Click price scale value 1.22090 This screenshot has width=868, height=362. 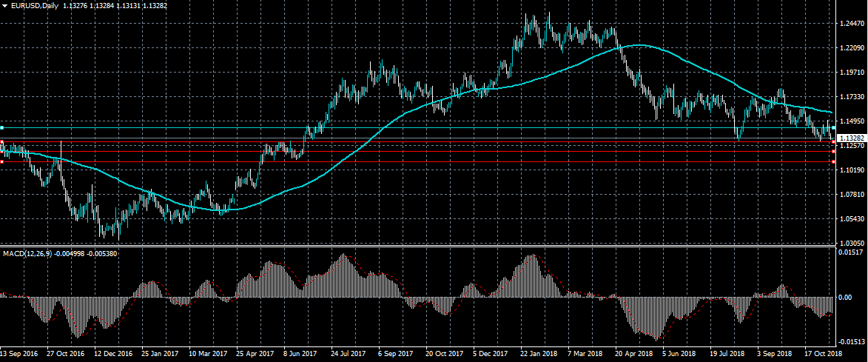tap(852, 48)
